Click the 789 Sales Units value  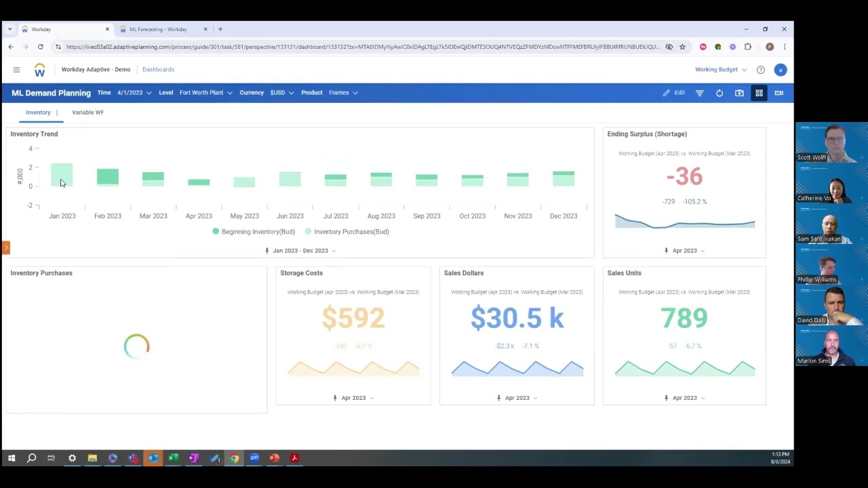684,318
